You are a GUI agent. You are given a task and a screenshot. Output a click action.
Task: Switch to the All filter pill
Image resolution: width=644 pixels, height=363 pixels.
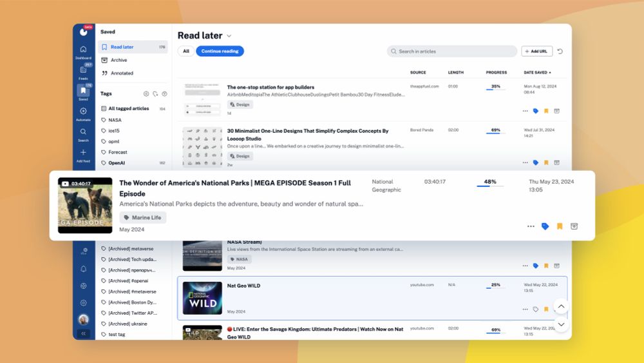click(x=186, y=51)
